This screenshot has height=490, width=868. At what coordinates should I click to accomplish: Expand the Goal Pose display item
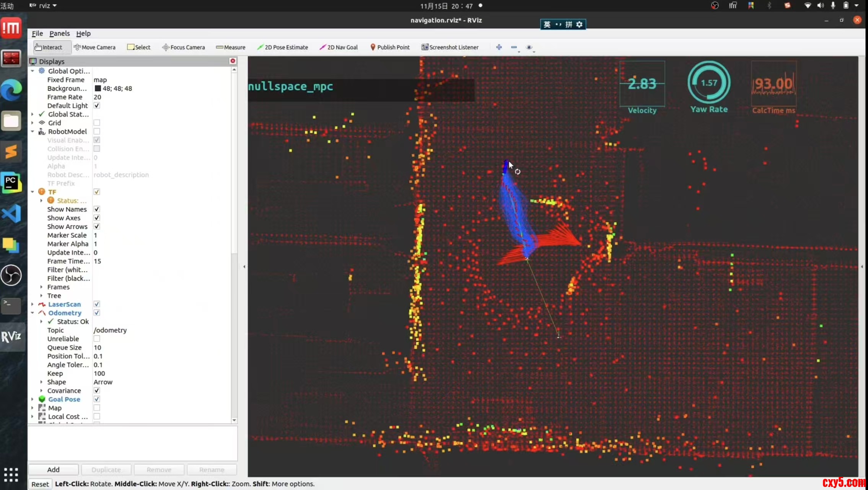(x=33, y=399)
